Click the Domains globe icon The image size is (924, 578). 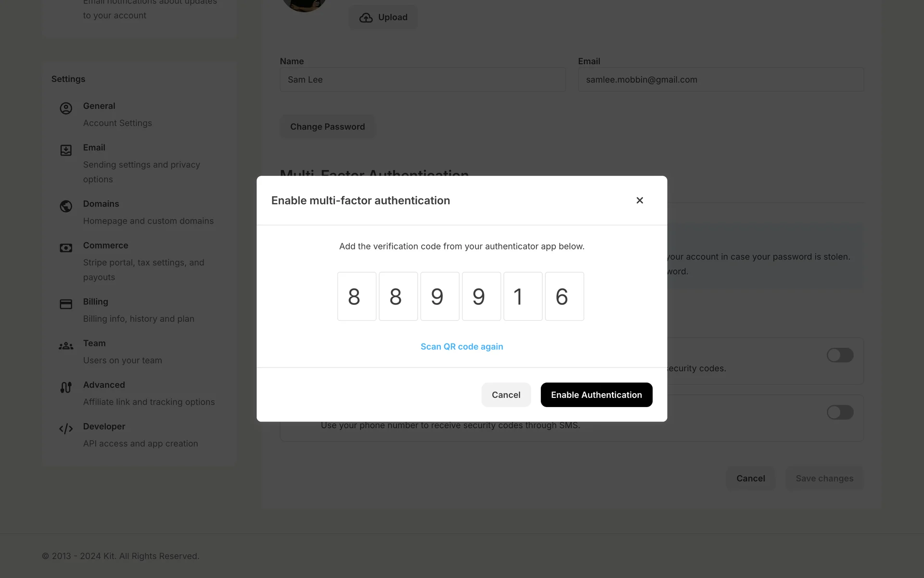click(66, 206)
